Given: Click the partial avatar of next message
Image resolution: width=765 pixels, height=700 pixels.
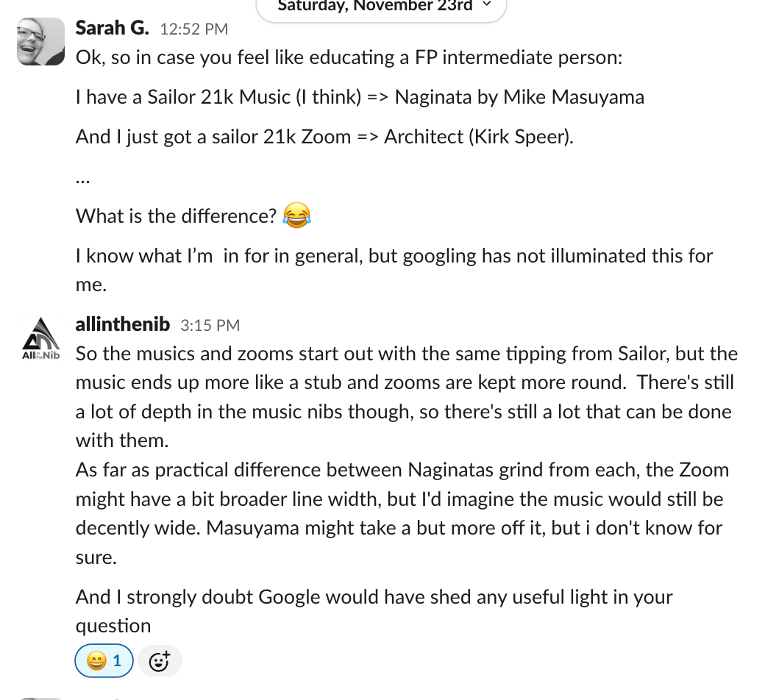Looking at the screenshot, I should click(x=41, y=699).
